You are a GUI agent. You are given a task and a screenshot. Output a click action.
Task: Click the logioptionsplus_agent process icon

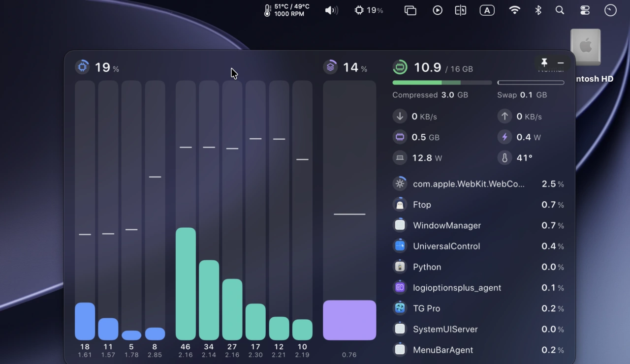tap(400, 288)
